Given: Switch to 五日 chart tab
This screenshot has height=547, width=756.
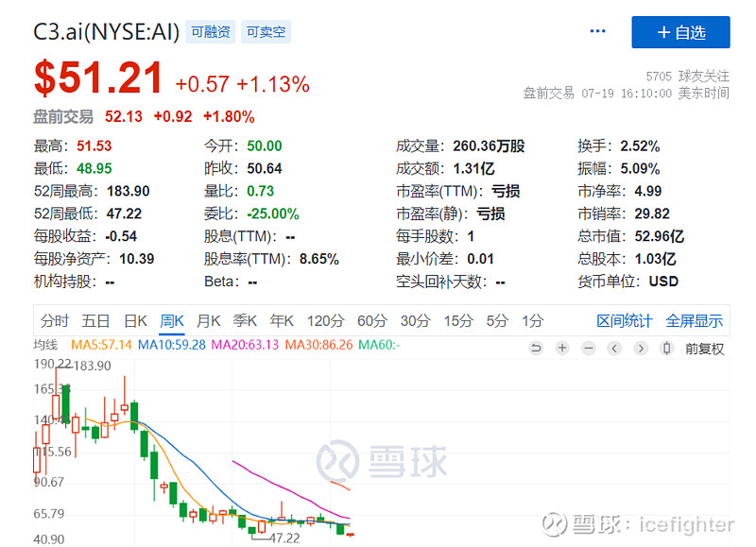Looking at the screenshot, I should click(95, 321).
